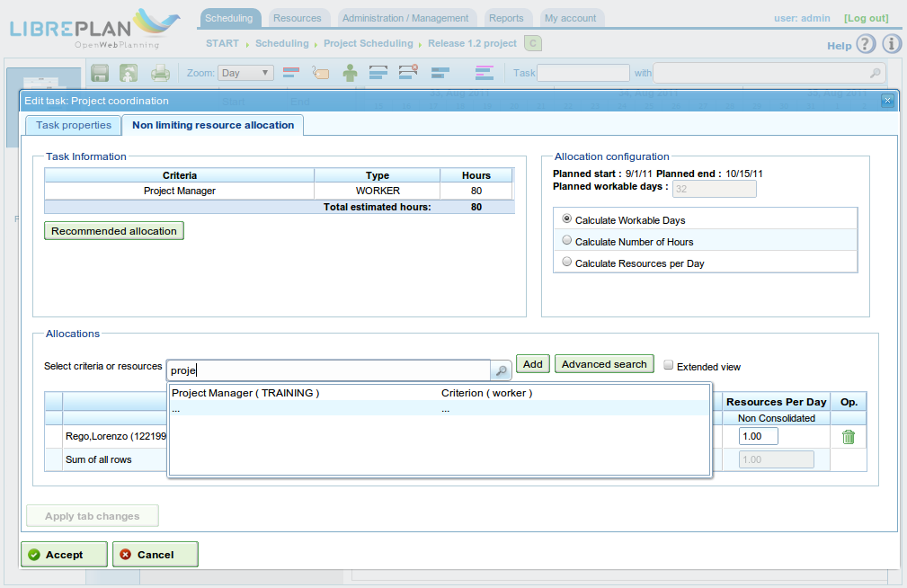The image size is (907, 588).
Task: Click the red and blue bars toolbar icon
Action: coord(291,73)
